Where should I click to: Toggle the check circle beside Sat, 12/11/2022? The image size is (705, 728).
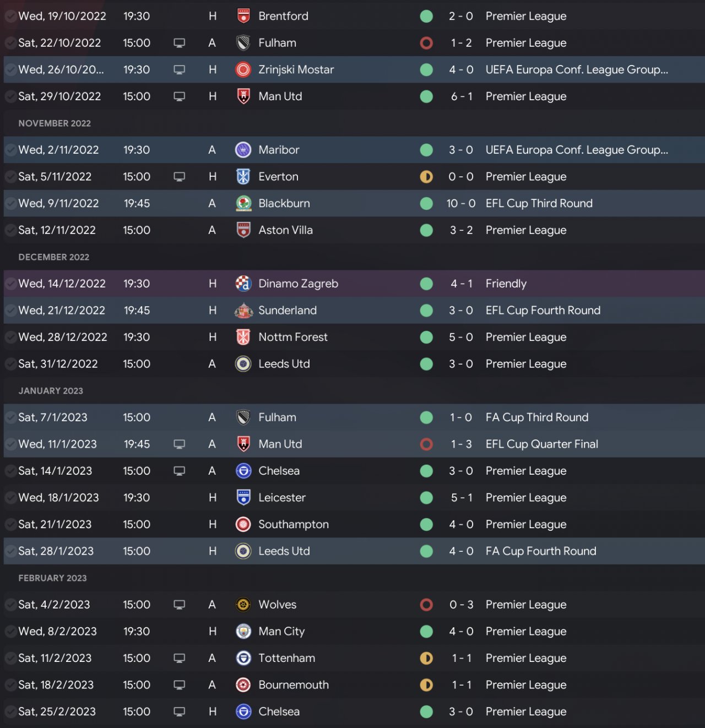click(10, 230)
